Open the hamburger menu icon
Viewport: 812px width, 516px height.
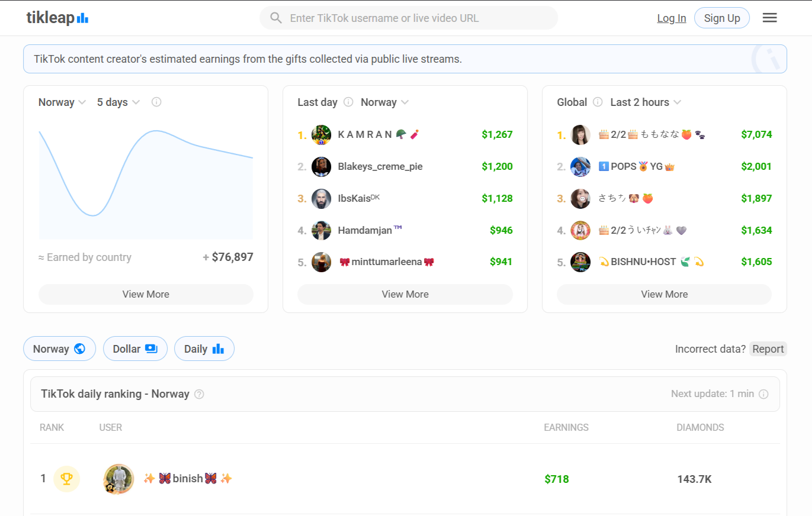(769, 18)
